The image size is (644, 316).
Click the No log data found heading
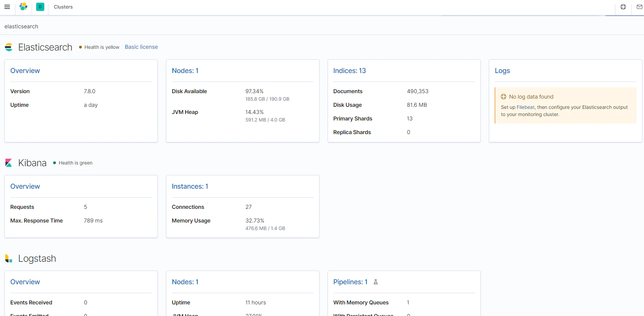[531, 97]
